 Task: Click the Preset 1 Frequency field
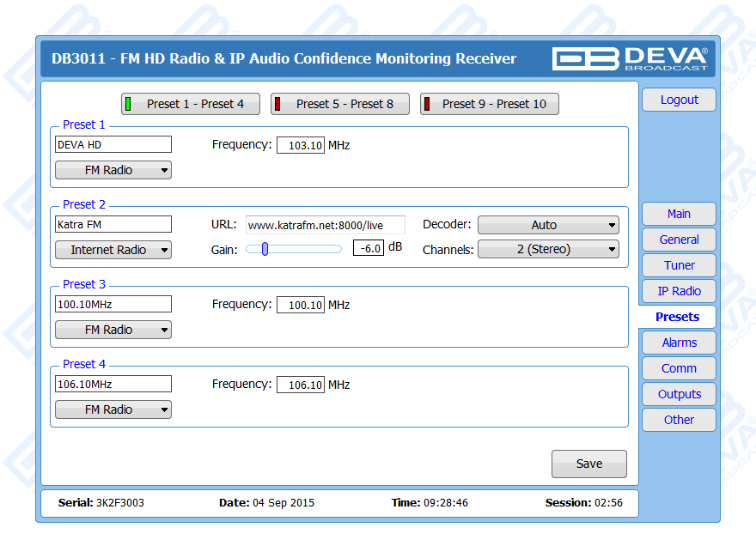[x=301, y=145]
